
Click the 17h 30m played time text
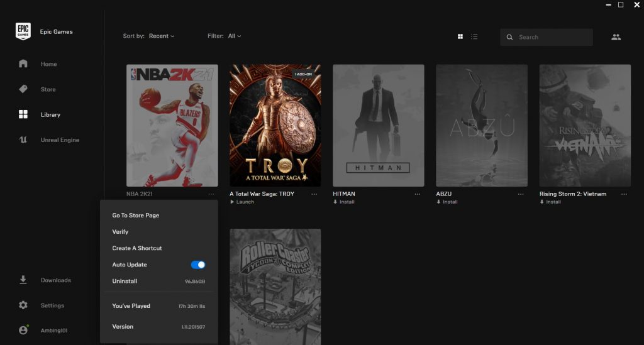(192, 306)
